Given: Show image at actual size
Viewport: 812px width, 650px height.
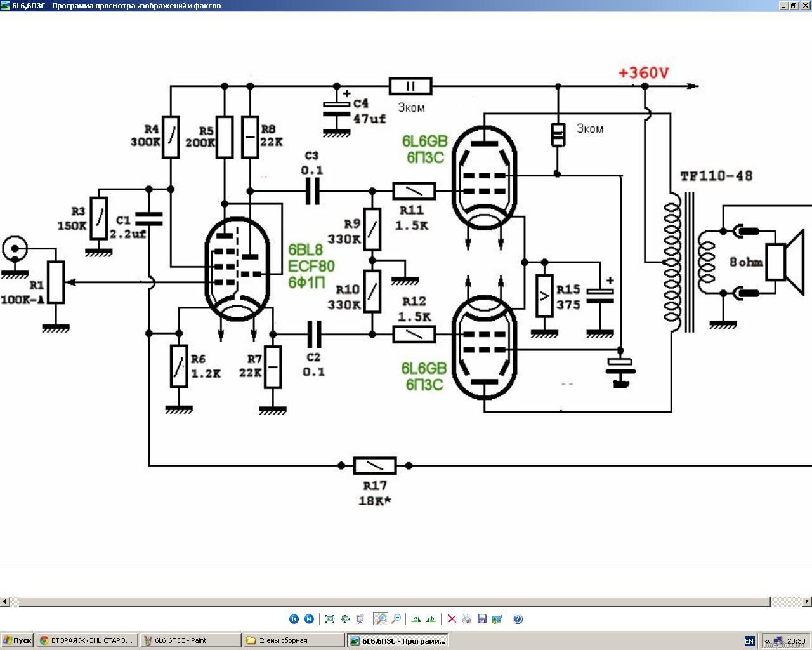Looking at the screenshot, I should pos(345,619).
